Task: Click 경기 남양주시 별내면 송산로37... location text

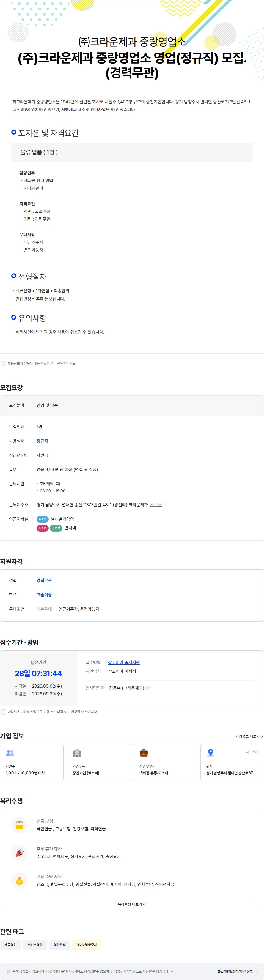Action: click(x=231, y=773)
